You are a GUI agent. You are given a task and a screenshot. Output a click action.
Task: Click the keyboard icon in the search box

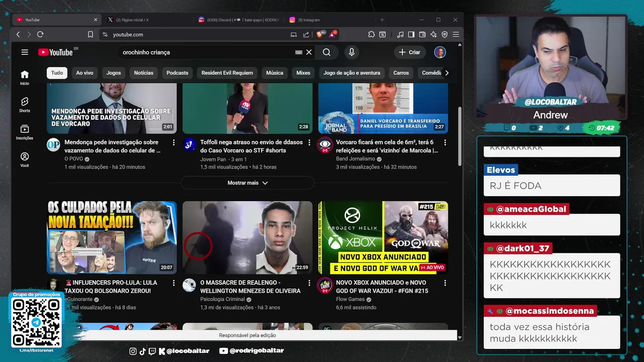(299, 52)
